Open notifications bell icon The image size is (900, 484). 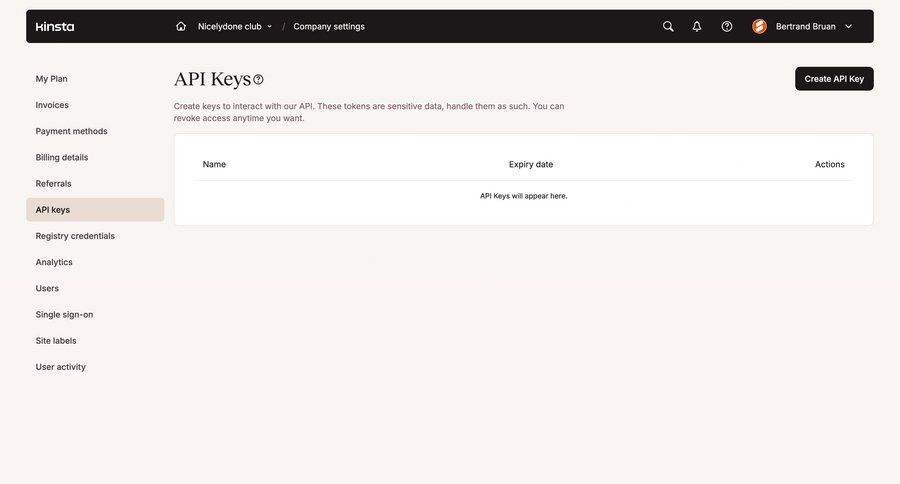point(697,26)
